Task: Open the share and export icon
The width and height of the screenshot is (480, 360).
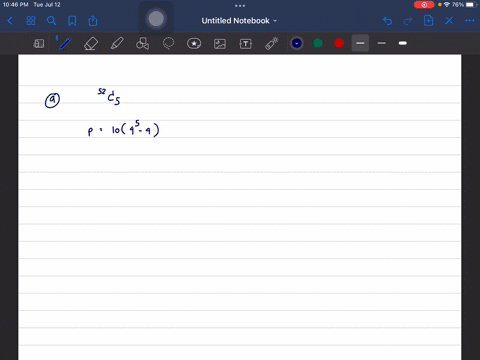Action: (93, 21)
